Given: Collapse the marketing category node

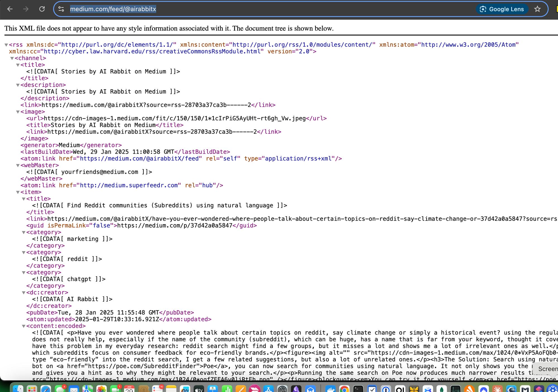Looking at the screenshot, I should pyautogui.click(x=24, y=232).
